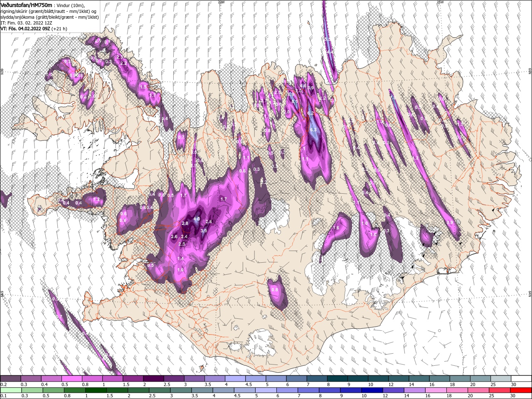The width and height of the screenshot is (532, 399).
Task: Click upper-scale swatch between 3 and 3.5
Action: click(194, 379)
